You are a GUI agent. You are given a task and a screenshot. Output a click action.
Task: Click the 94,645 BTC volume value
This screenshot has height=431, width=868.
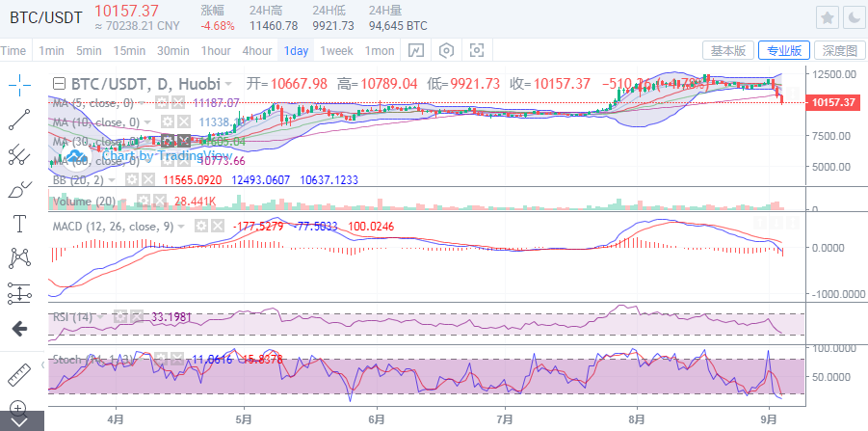pyautogui.click(x=398, y=26)
